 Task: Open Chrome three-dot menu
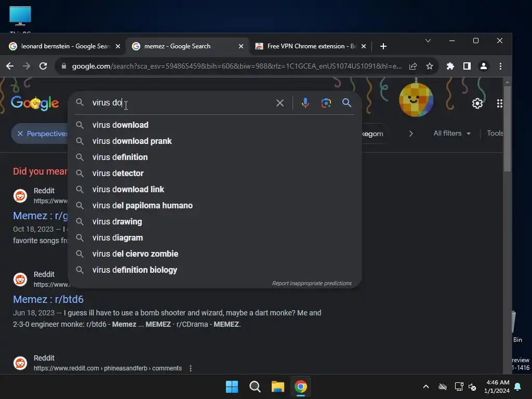[500, 66]
